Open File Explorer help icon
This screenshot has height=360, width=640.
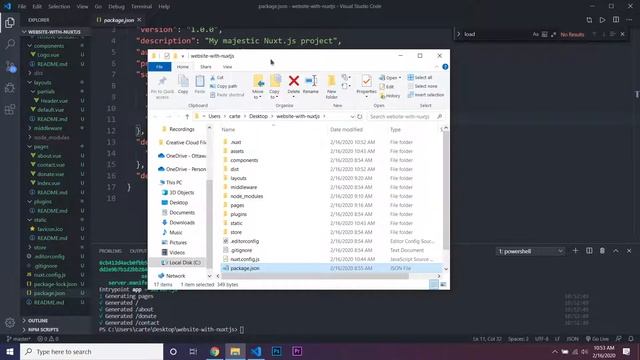click(445, 67)
